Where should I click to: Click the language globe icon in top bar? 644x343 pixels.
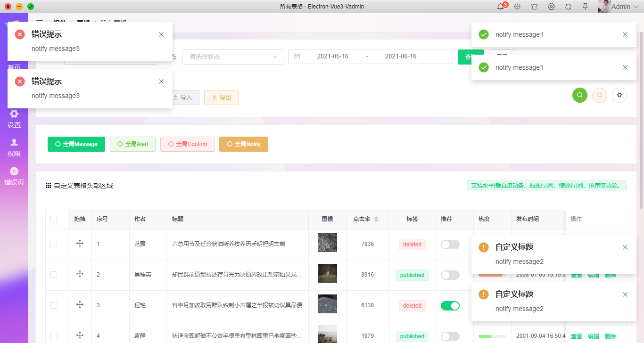[x=517, y=6]
